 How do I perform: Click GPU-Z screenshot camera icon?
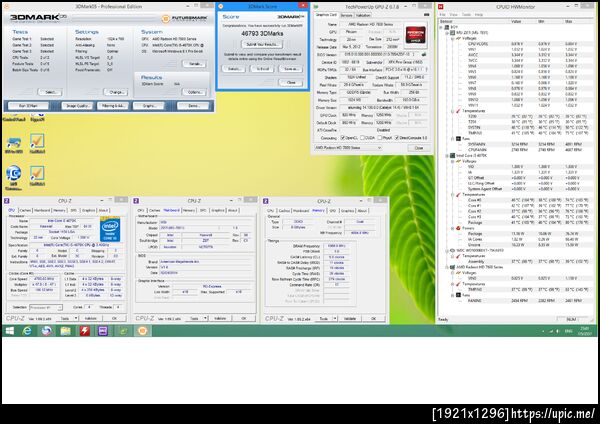point(426,15)
